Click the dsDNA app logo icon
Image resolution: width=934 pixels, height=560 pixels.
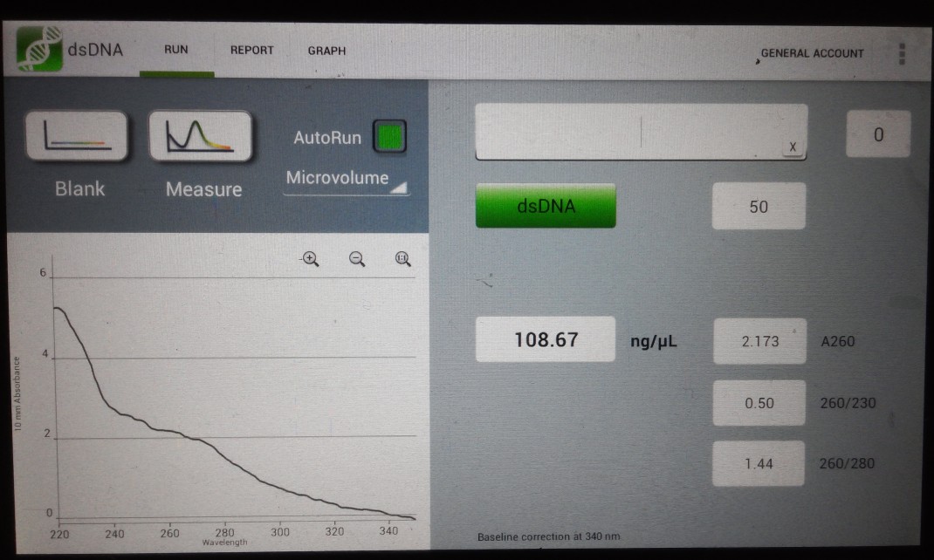point(39,50)
